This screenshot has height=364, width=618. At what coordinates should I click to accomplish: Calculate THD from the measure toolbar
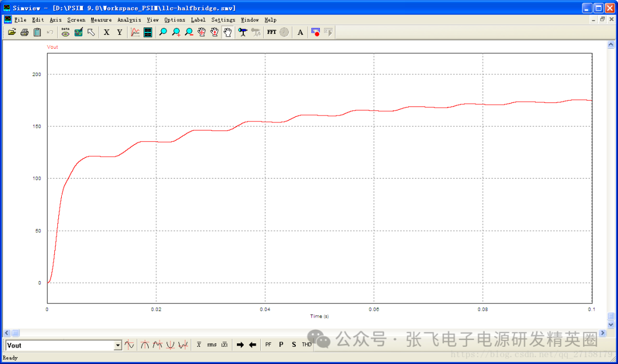coord(307,345)
